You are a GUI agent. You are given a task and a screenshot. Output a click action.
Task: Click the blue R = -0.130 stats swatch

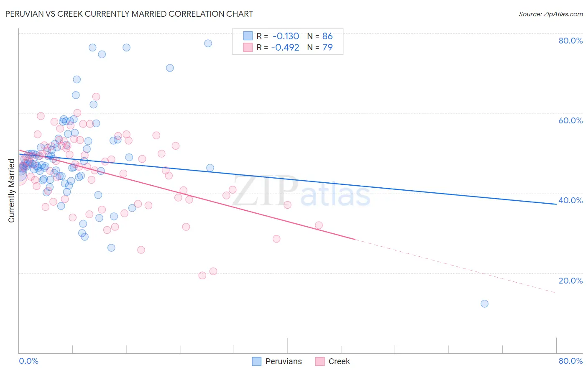coord(248,36)
